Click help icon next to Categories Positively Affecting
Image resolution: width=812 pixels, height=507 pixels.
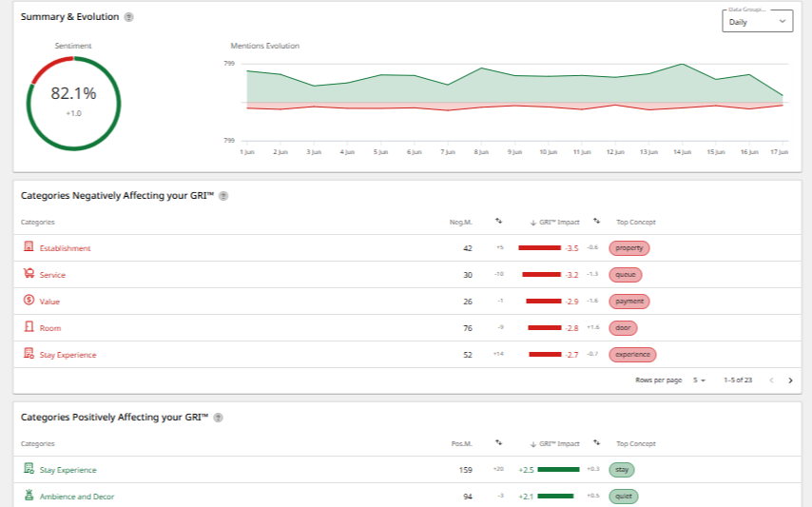tap(218, 418)
